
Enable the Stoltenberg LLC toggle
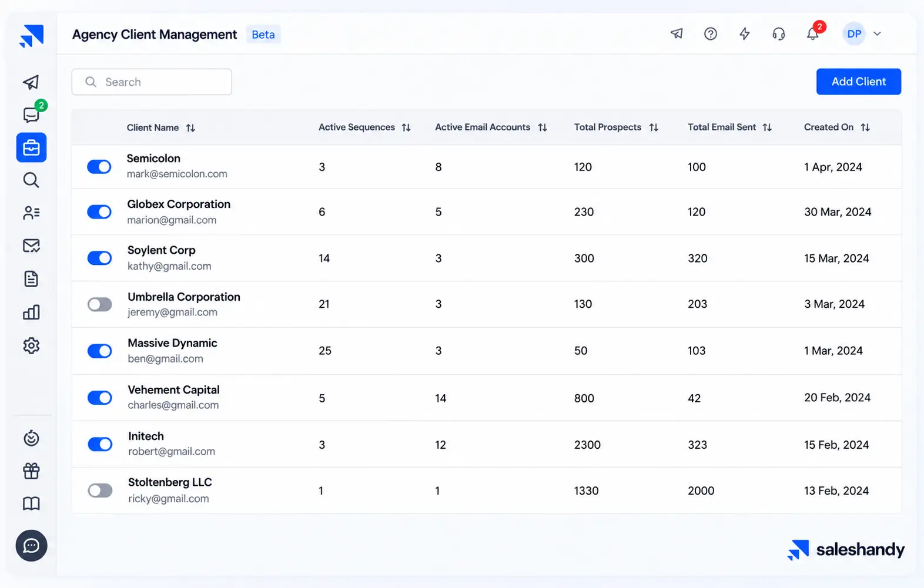tap(99, 490)
